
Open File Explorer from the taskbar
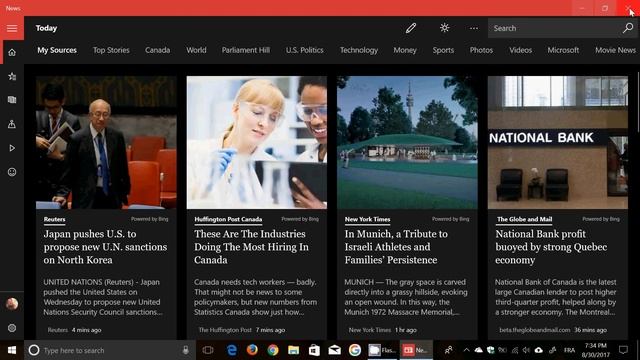pos(293,350)
